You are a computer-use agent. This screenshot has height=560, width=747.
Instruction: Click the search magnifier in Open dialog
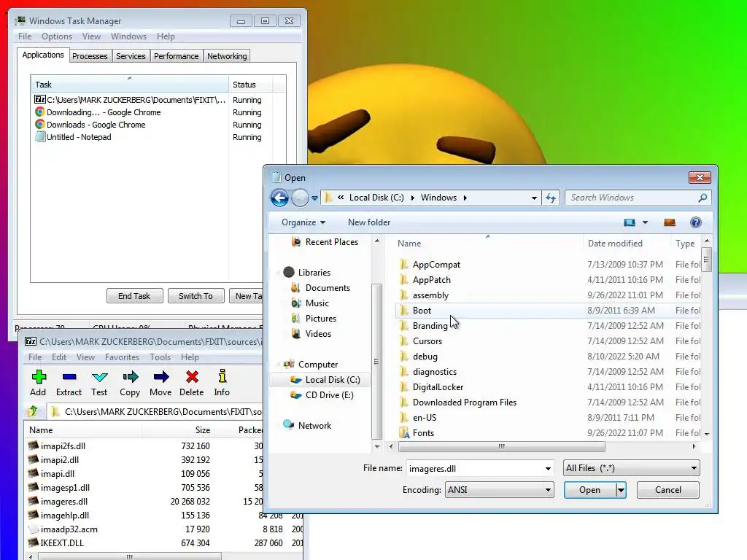tap(703, 198)
